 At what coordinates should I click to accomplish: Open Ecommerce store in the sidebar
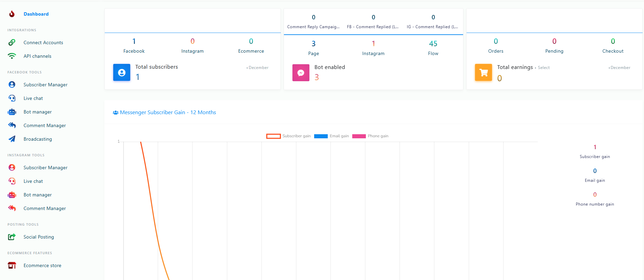pyautogui.click(x=43, y=265)
